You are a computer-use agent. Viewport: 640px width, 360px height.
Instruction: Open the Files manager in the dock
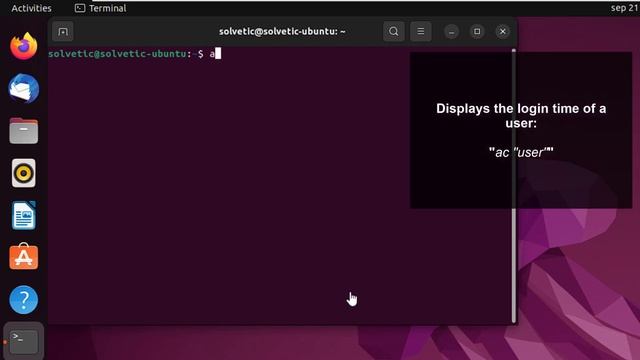coord(24,131)
